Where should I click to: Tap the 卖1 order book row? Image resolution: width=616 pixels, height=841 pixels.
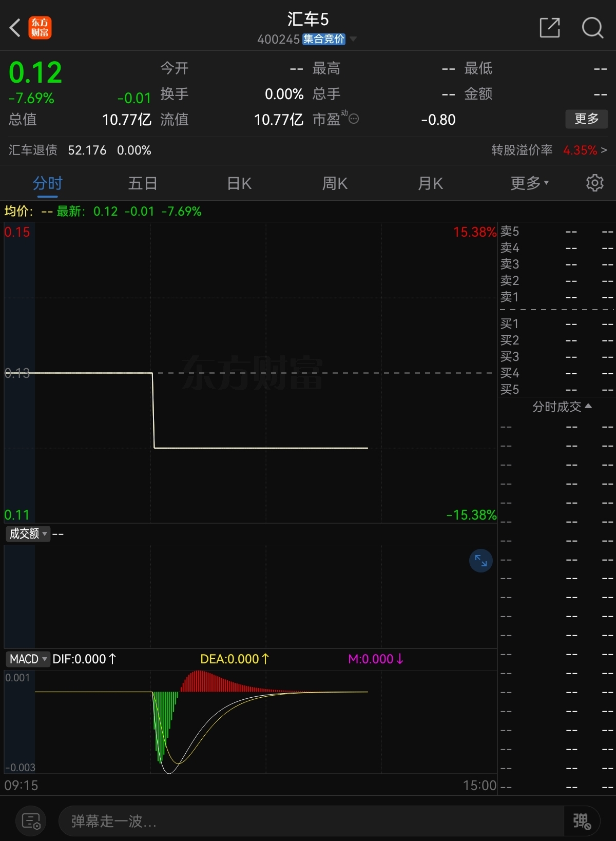(x=557, y=297)
